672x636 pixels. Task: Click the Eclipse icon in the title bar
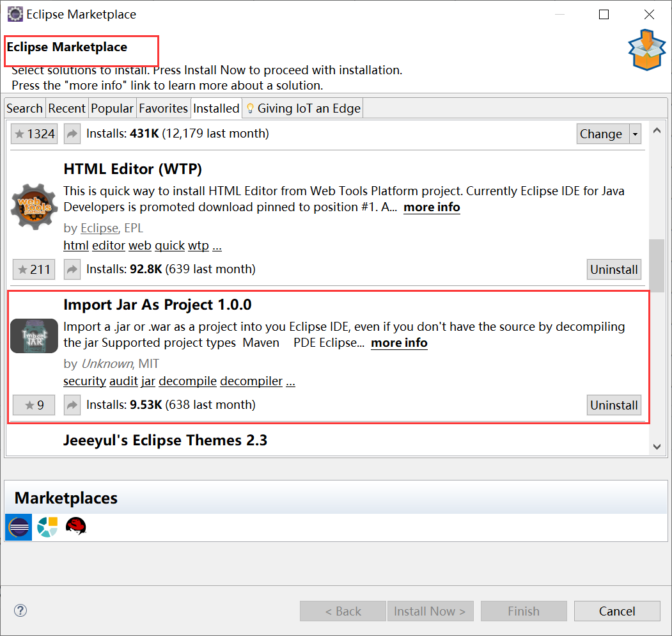(15, 14)
